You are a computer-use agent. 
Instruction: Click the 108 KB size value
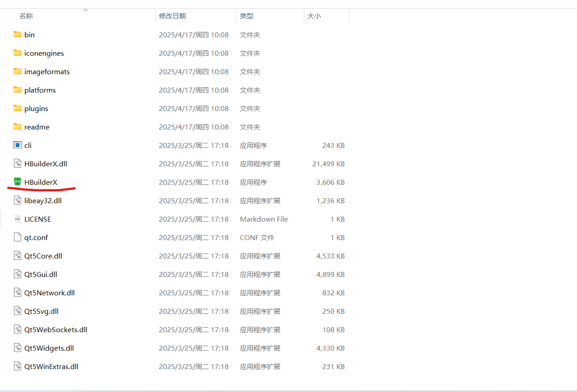[334, 330]
